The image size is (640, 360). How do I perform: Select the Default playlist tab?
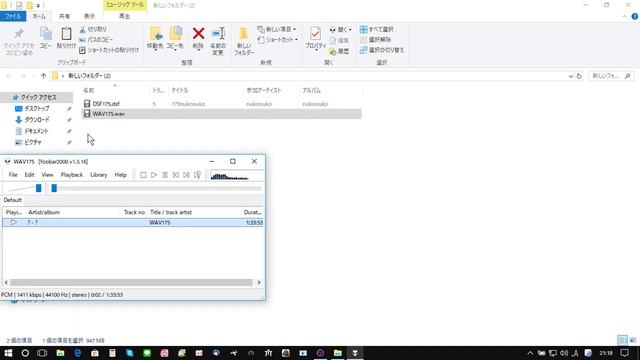pyautogui.click(x=13, y=200)
